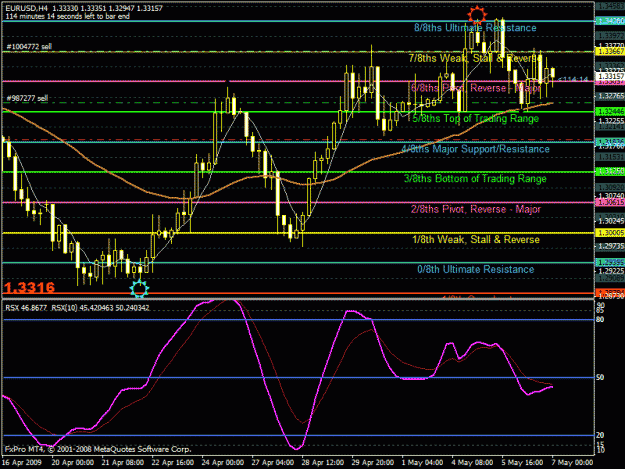
Task: Click the '21 Apr 08:00' time axis label
Action: [x=122, y=463]
